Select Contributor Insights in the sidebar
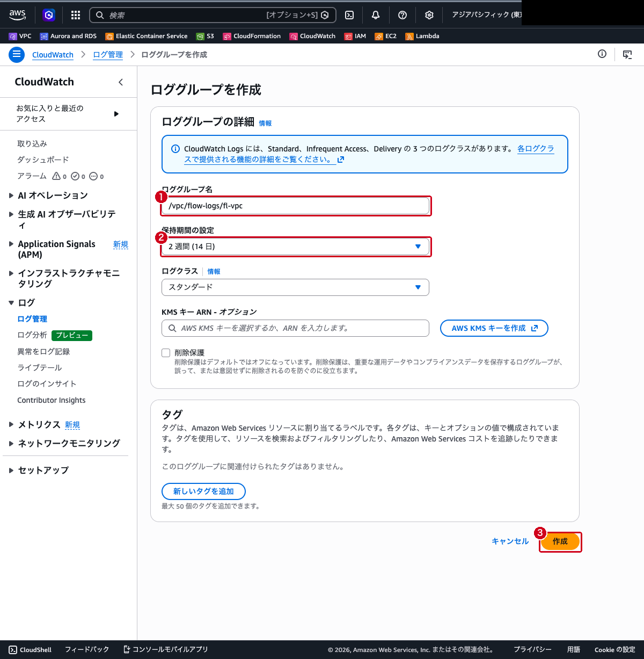Screen dimensions: 644x659 [52, 400]
